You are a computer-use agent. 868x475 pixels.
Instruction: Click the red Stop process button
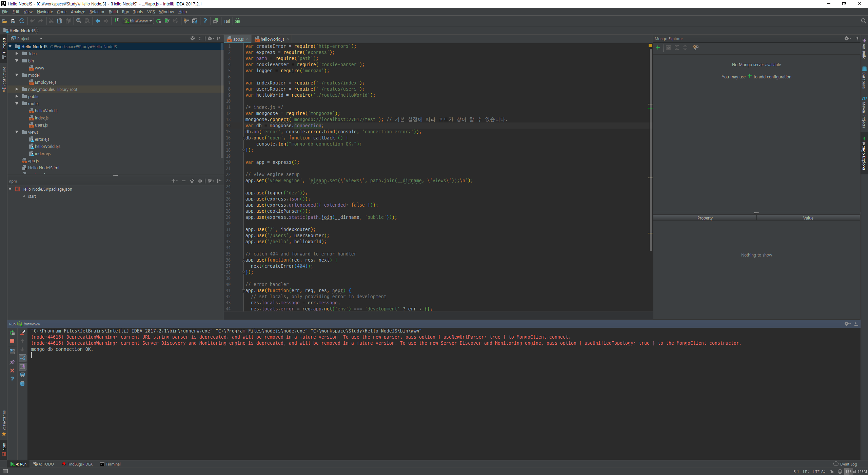(x=12, y=341)
